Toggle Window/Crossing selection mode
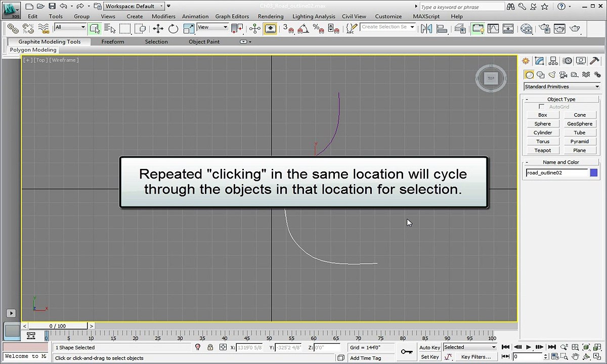Image resolution: width=607 pixels, height=364 pixels. click(140, 28)
